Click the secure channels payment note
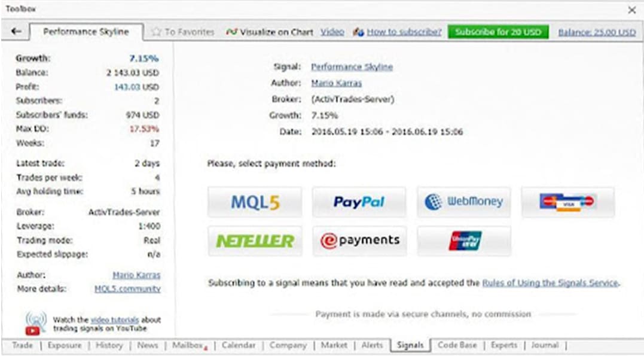Screen dimensions: 644x356 [x=423, y=314]
